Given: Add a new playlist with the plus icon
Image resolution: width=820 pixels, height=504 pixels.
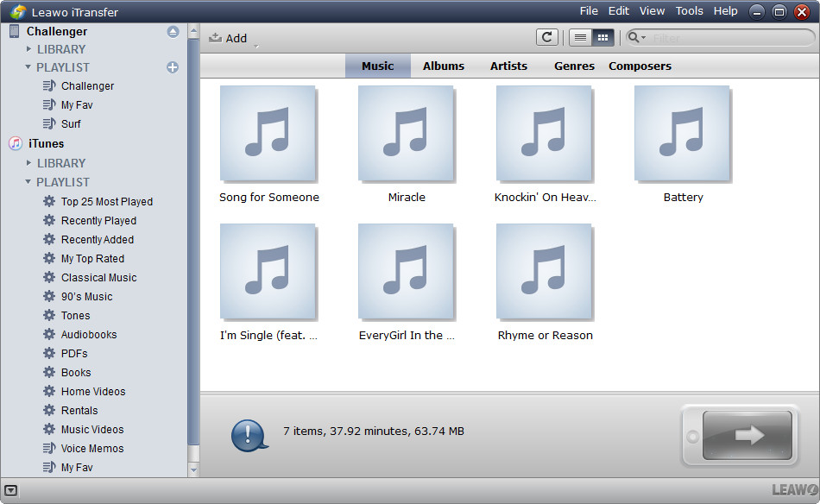Looking at the screenshot, I should 173,67.
